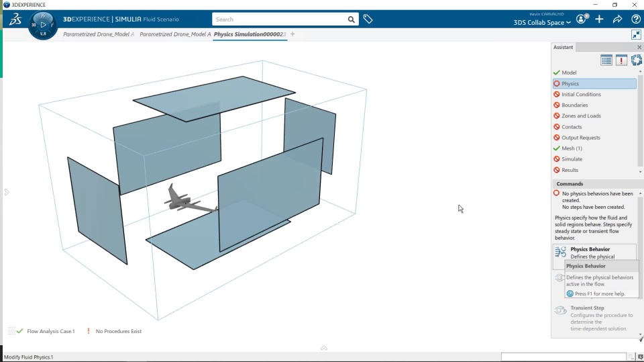Expand the bottom action bar chevron
The image size is (644, 362).
323,348
